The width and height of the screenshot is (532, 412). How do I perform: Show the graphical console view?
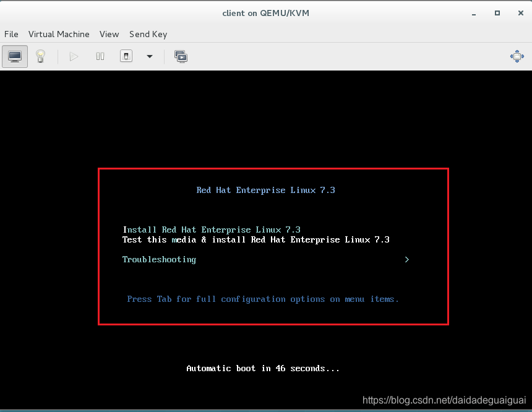pos(15,56)
